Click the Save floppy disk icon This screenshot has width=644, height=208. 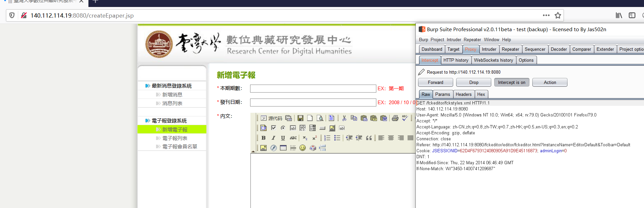point(300,118)
